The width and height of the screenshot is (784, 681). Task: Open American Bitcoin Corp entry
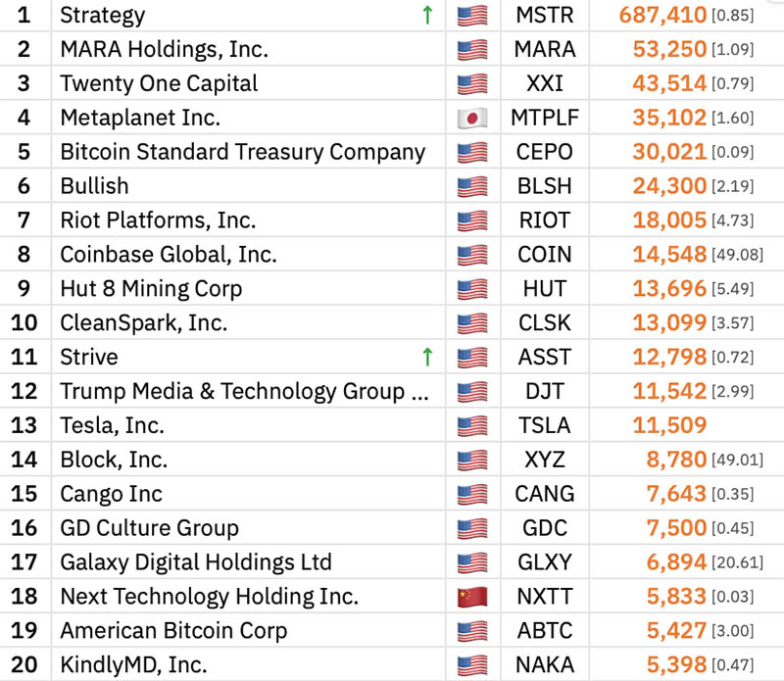click(x=173, y=631)
